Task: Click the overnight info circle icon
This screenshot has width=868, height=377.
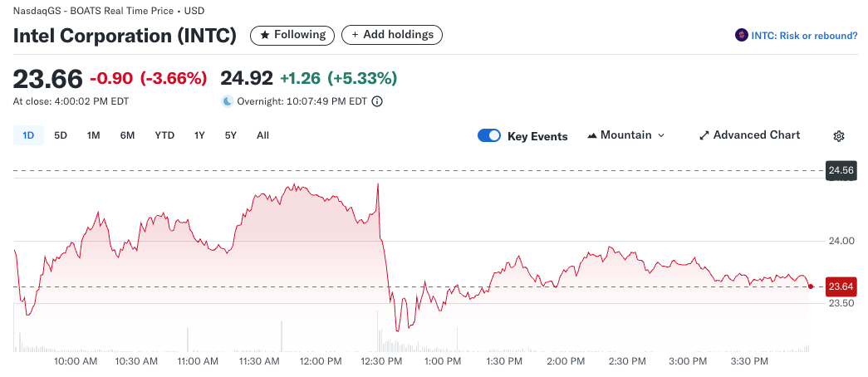Action: pos(377,101)
